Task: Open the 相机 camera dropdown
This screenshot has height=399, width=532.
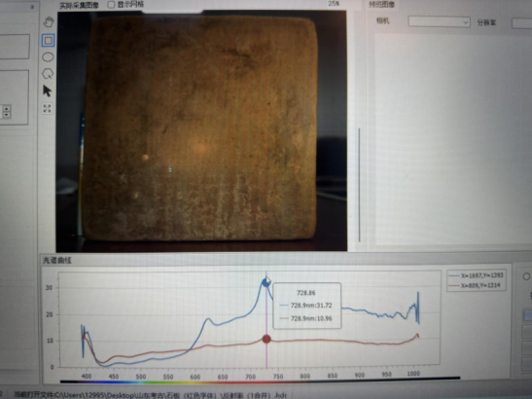Action: pyautogui.click(x=439, y=22)
